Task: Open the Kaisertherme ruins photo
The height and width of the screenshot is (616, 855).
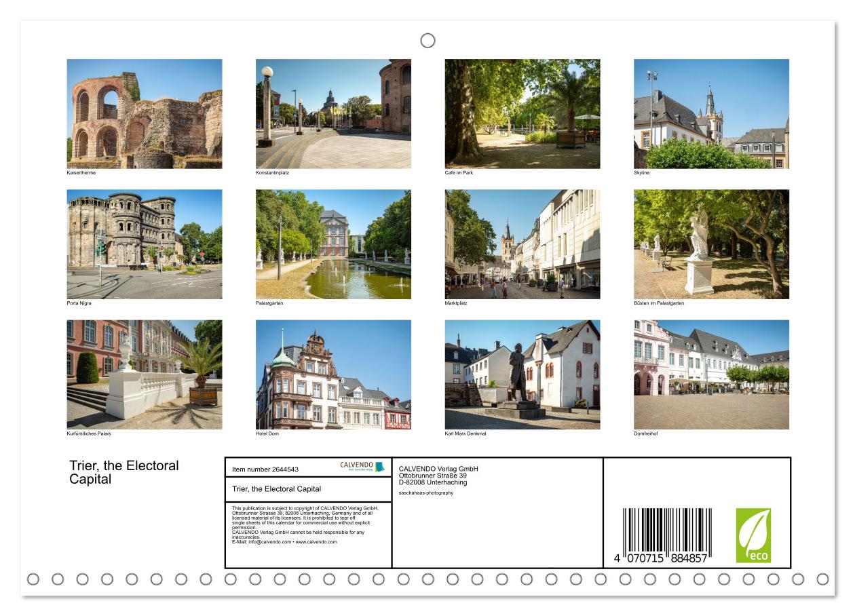Action: [x=145, y=114]
